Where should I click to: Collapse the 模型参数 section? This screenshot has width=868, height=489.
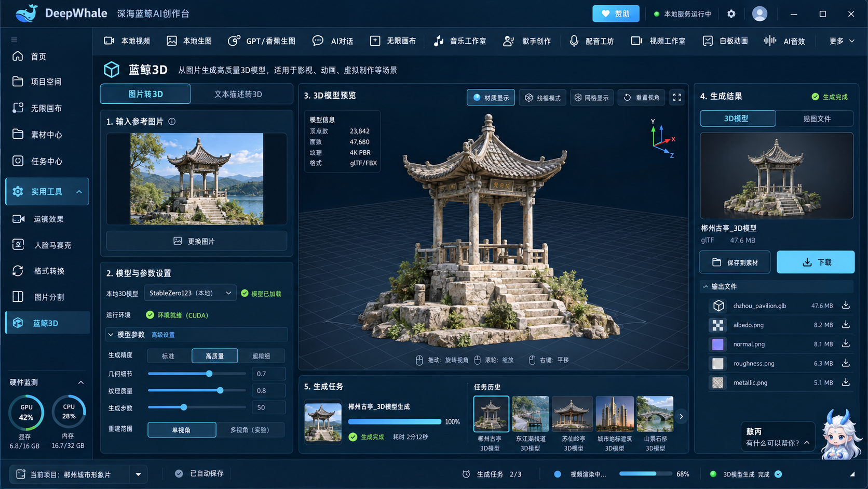(x=111, y=335)
